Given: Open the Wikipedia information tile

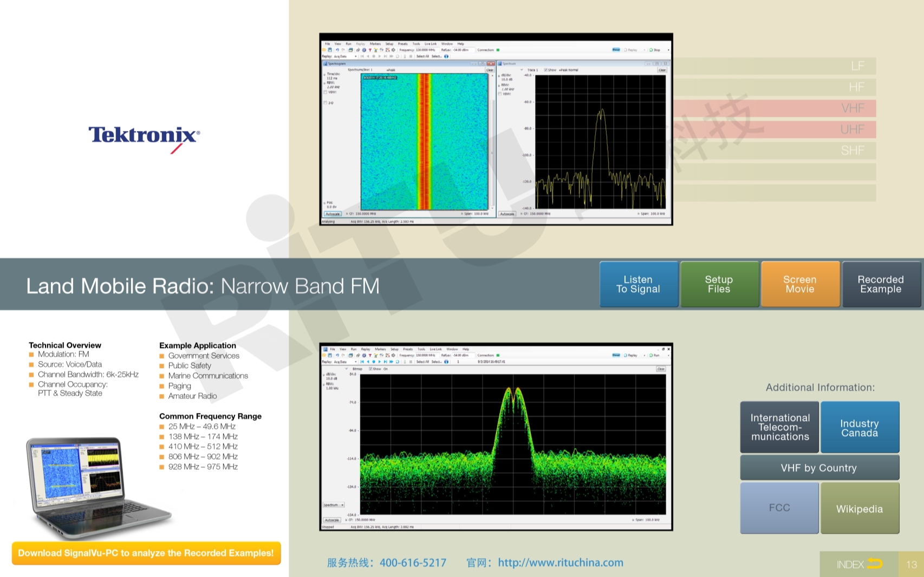Looking at the screenshot, I should 859,508.
